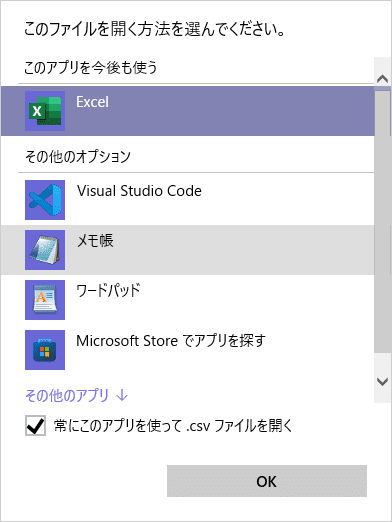
Task: Click the その他のオプション section header
Action: pos(78,157)
